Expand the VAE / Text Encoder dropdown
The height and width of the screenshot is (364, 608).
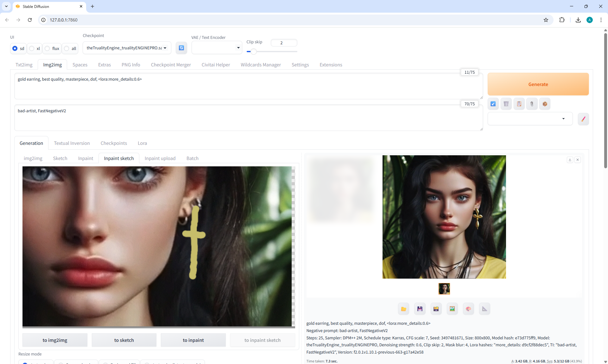[217, 48]
